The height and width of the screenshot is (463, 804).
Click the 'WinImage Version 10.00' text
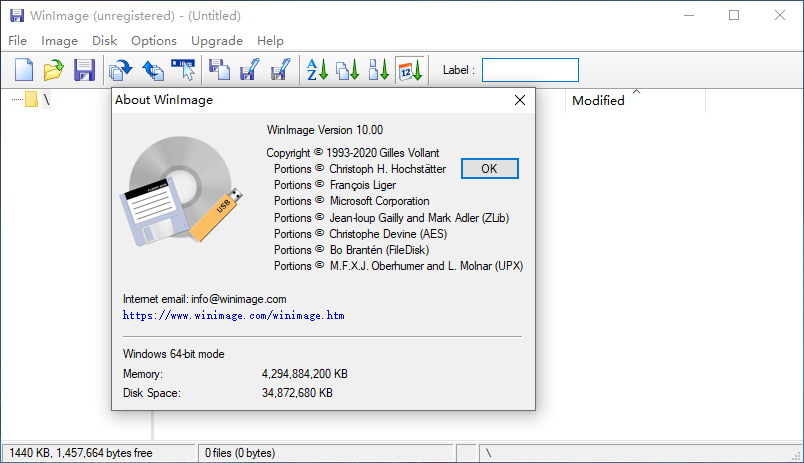coord(325,130)
